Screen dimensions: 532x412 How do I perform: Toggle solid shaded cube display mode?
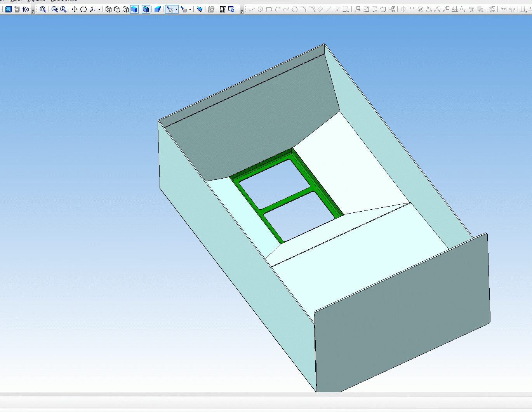134,9
